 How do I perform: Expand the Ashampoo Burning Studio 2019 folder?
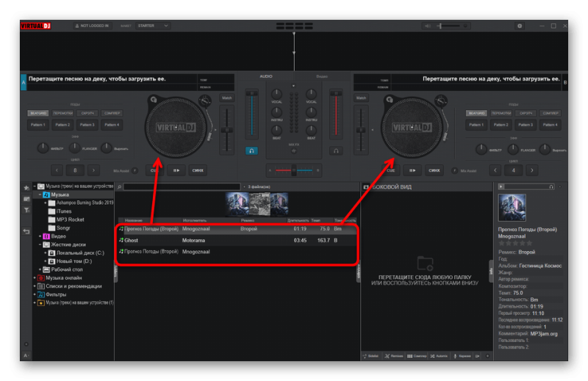(46, 203)
